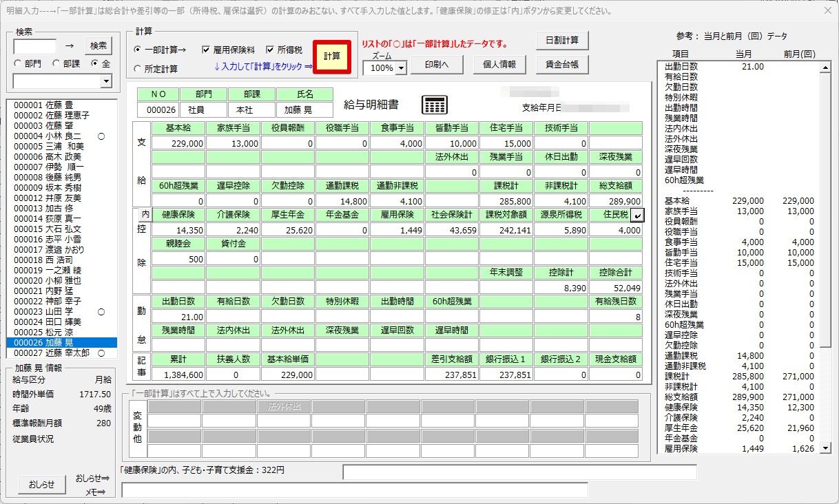The image size is (839, 504).
Task: Open the calculator icon beside 給与明細書
Action: 435,105
